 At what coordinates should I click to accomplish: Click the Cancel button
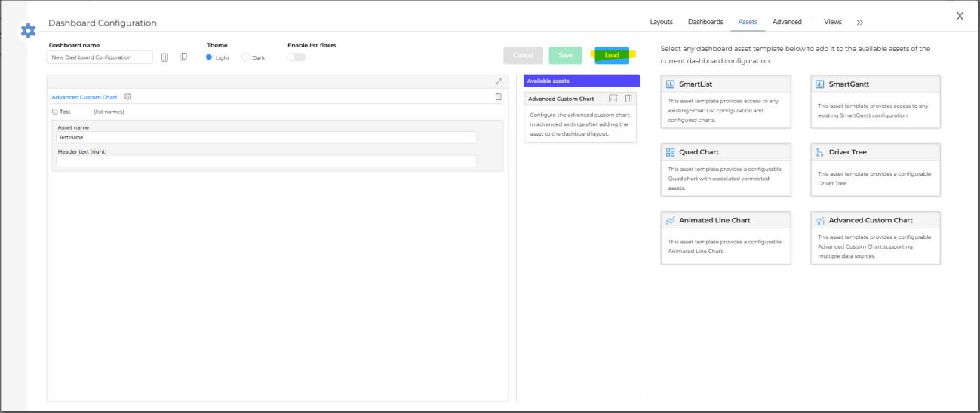(523, 55)
